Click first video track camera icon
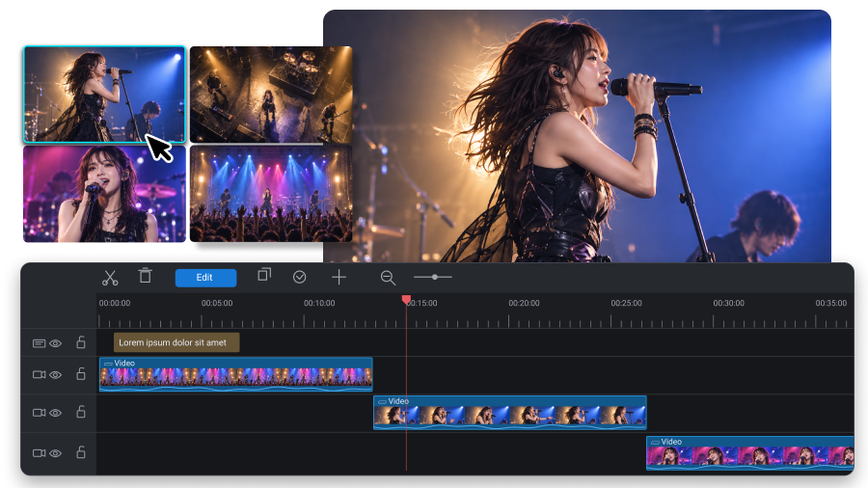Screen dimensions: 868x488 coord(39,374)
